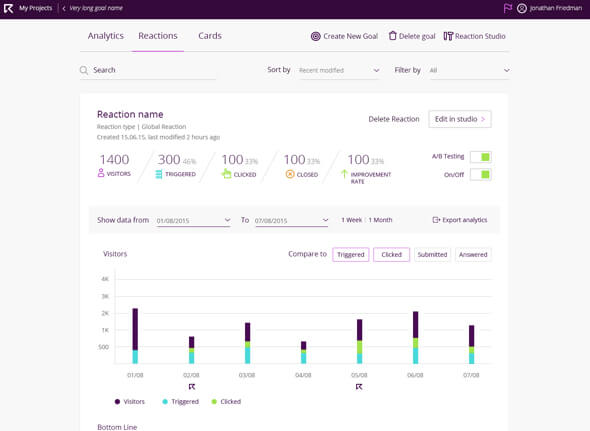This screenshot has width=590, height=431.
Task: Switch to the Analytics tab
Action: point(106,36)
